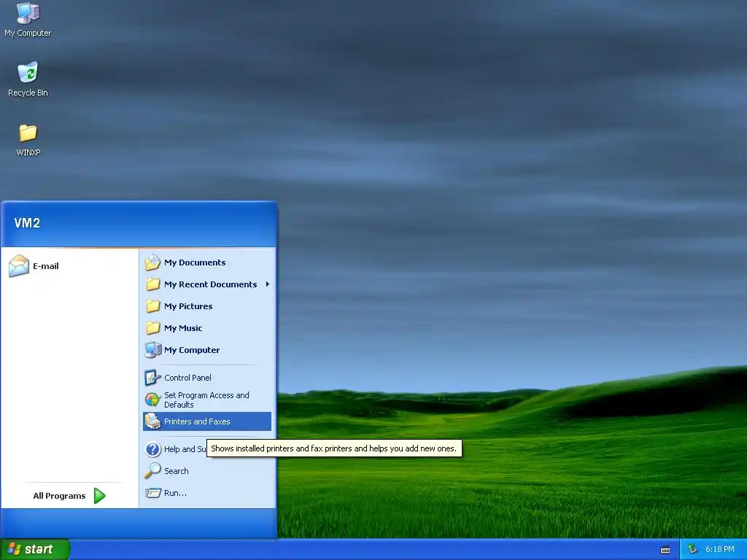Viewport: 747px width, 560px height.
Task: Expand the My Recent Documents submenu arrow
Action: [x=268, y=284]
